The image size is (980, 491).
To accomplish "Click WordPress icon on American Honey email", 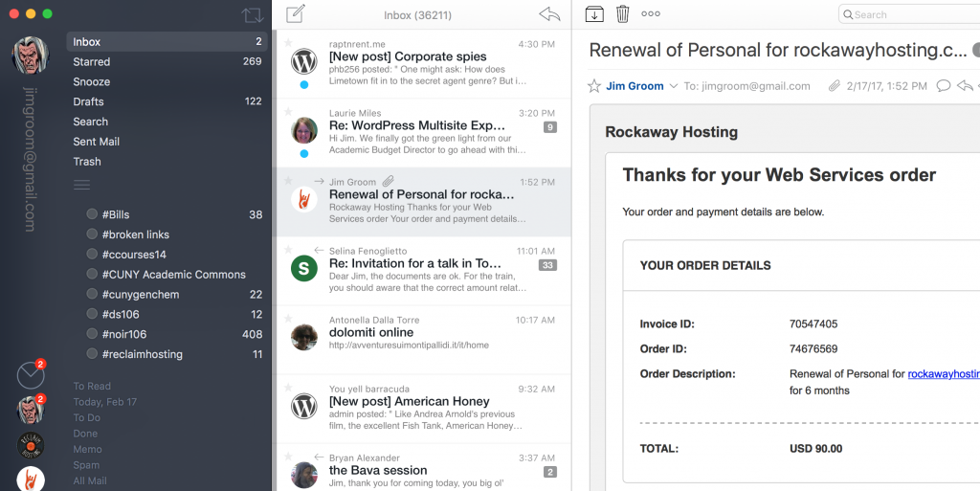I will pyautogui.click(x=304, y=406).
